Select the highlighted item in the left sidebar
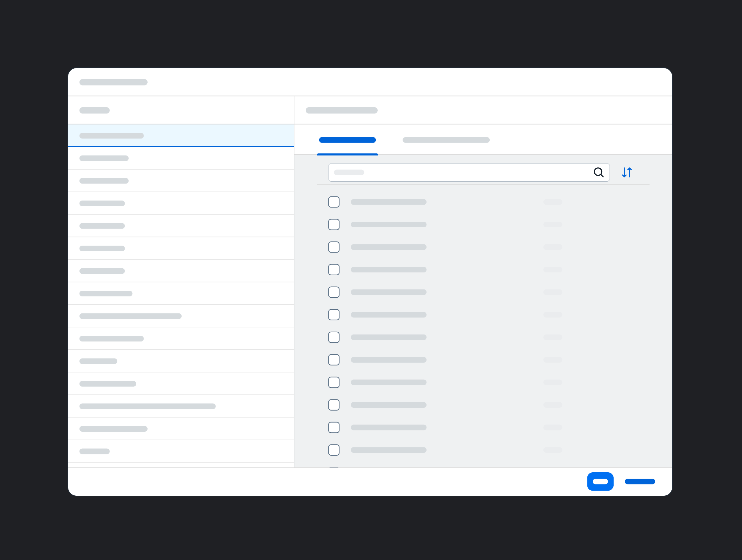This screenshot has height=560, width=742. click(x=181, y=136)
